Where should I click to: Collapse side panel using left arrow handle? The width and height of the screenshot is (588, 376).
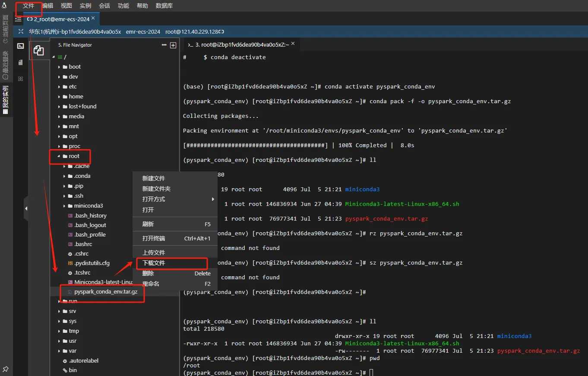coord(26,209)
